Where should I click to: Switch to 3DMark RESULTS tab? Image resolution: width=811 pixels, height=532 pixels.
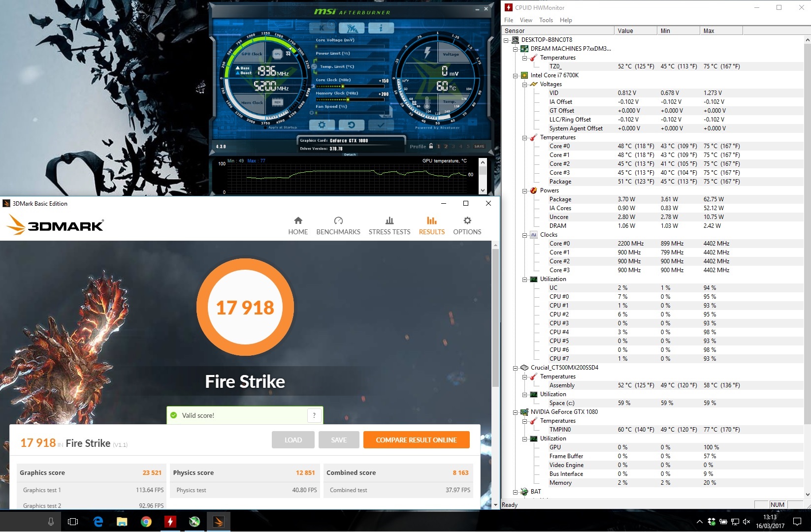(432, 226)
